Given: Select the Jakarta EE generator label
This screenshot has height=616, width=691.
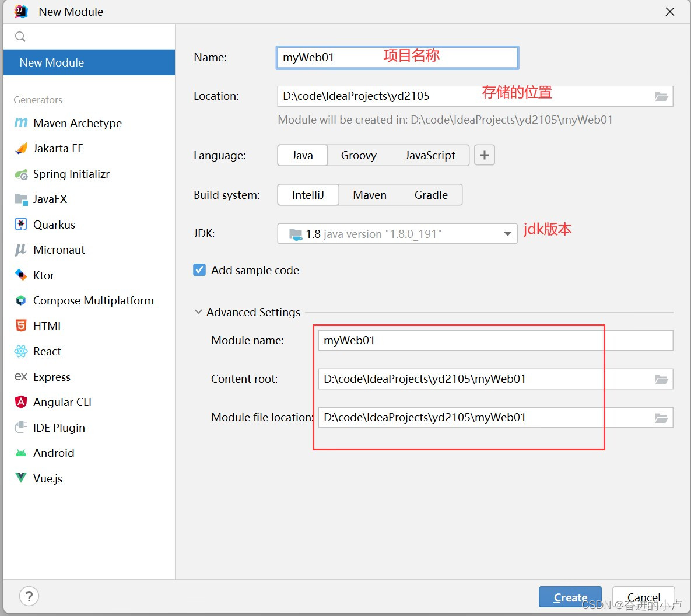Looking at the screenshot, I should [58, 148].
